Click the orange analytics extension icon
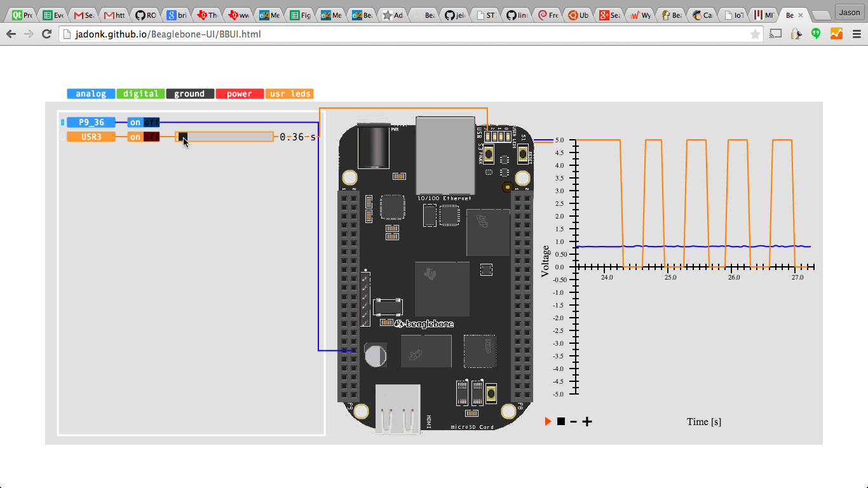This screenshot has height=488, width=868. pyautogui.click(x=836, y=34)
